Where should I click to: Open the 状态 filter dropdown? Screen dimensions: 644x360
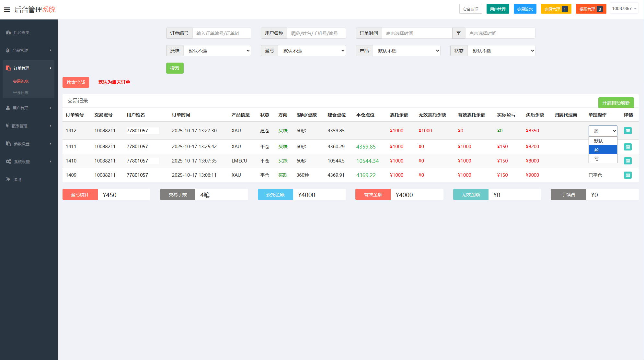click(x=501, y=51)
